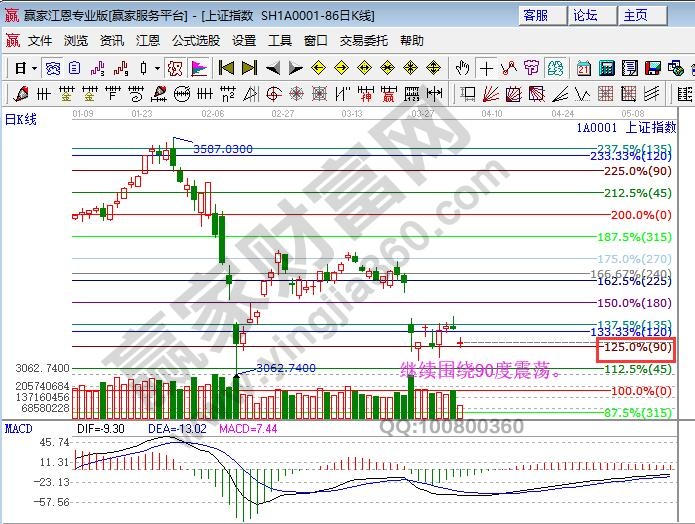Click the 主页 button

coord(635,15)
